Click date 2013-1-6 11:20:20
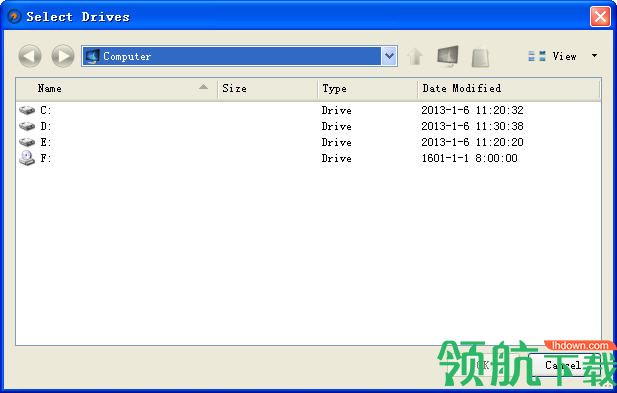The image size is (617, 393). pyautogui.click(x=472, y=142)
